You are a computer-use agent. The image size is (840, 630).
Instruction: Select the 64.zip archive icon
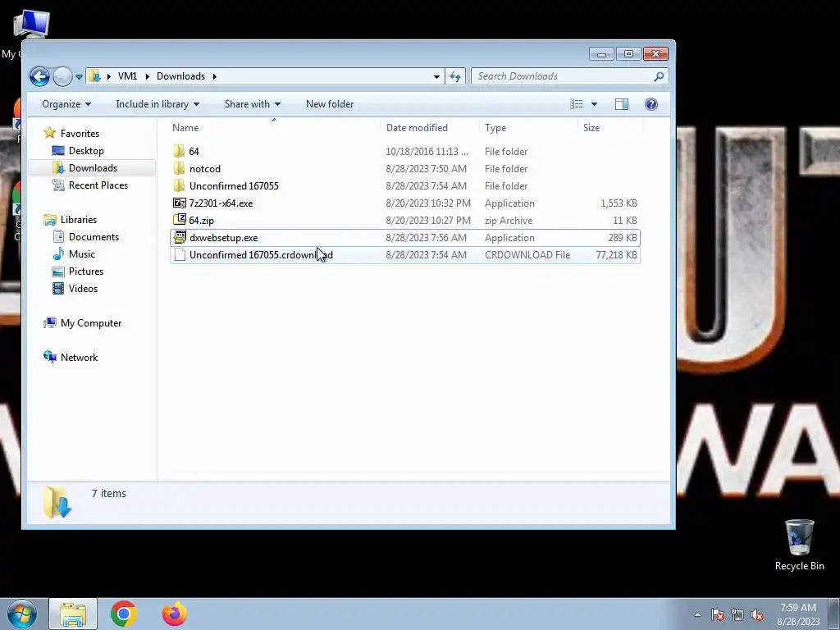180,220
